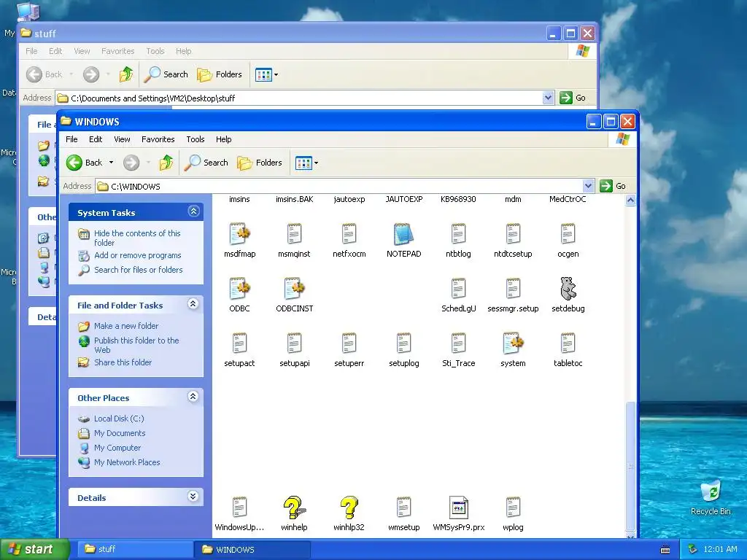Image resolution: width=747 pixels, height=560 pixels.
Task: Select the WindowsUp... log file
Action: 239,507
